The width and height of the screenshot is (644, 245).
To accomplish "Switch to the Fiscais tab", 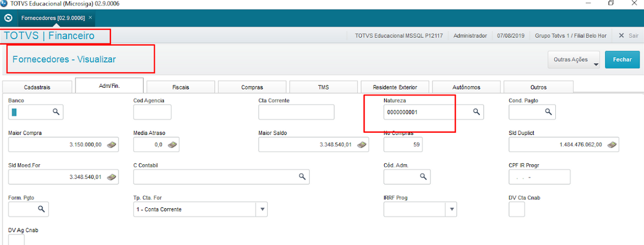I will pyautogui.click(x=181, y=87).
